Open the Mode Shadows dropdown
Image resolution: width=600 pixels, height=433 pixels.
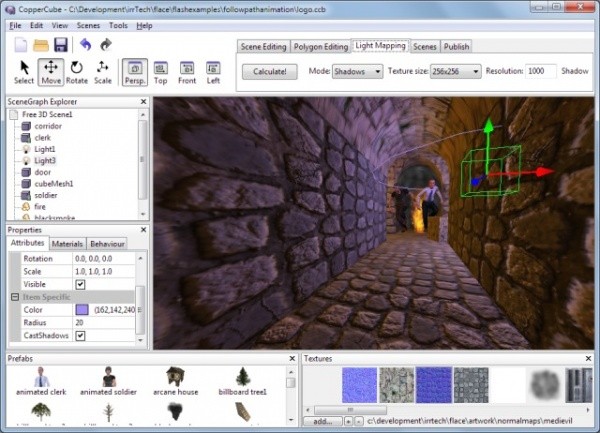pyautogui.click(x=357, y=72)
